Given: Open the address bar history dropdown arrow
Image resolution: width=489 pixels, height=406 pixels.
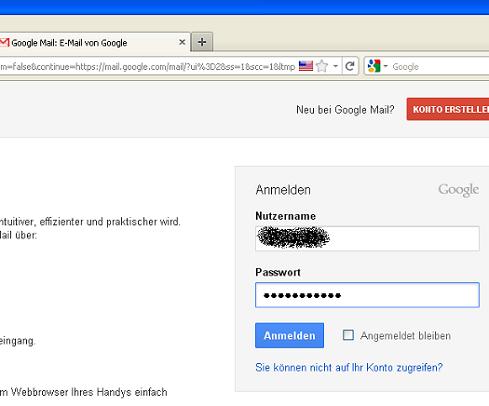Looking at the screenshot, I should pos(335,66).
